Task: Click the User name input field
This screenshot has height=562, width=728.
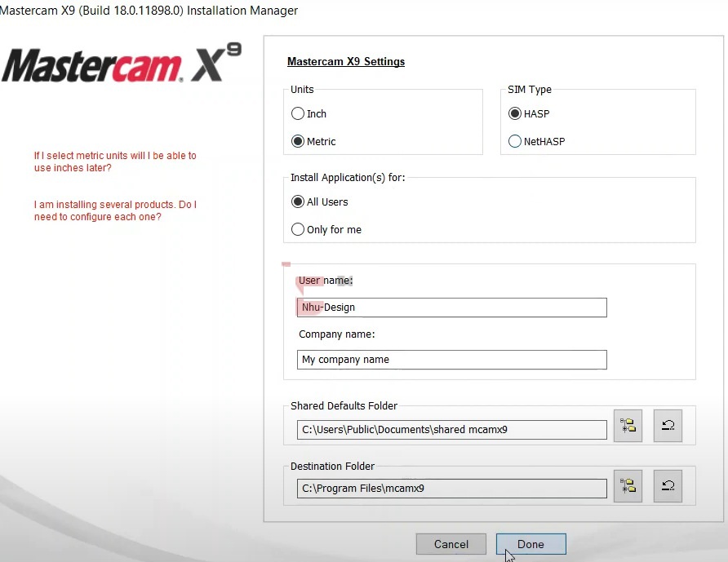Action: (452, 308)
